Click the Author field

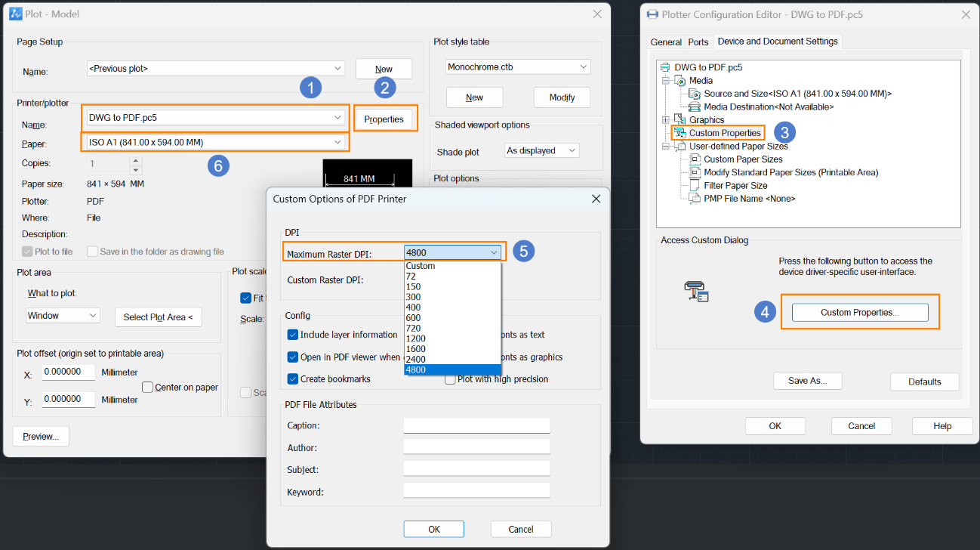coord(476,447)
